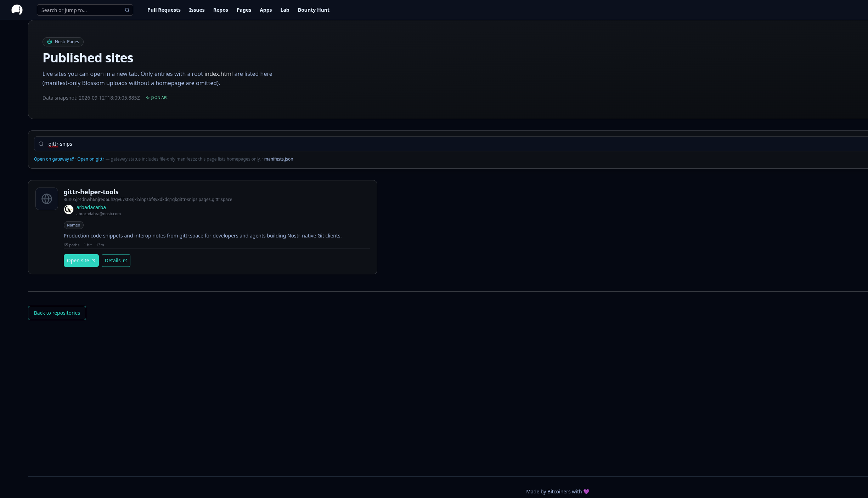Click 'abracadabra@nostr.com' text
The height and width of the screenshot is (498, 868).
[98, 214]
